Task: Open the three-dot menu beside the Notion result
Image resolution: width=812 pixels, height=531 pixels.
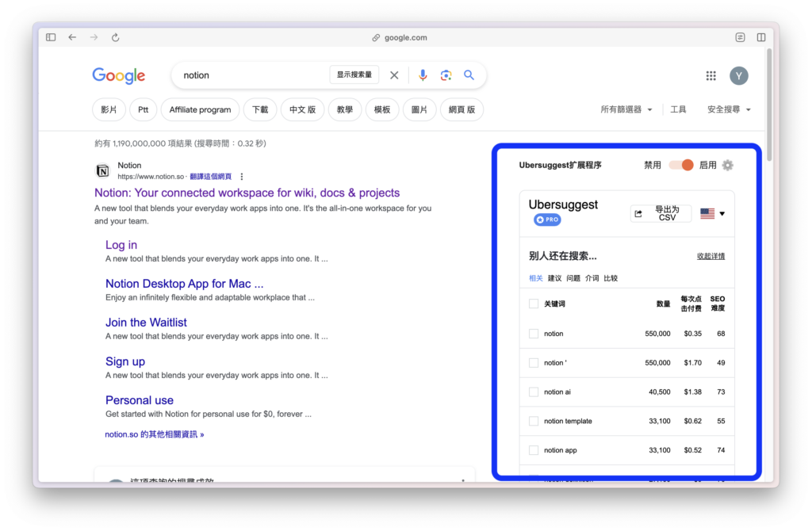Action: coord(242,177)
